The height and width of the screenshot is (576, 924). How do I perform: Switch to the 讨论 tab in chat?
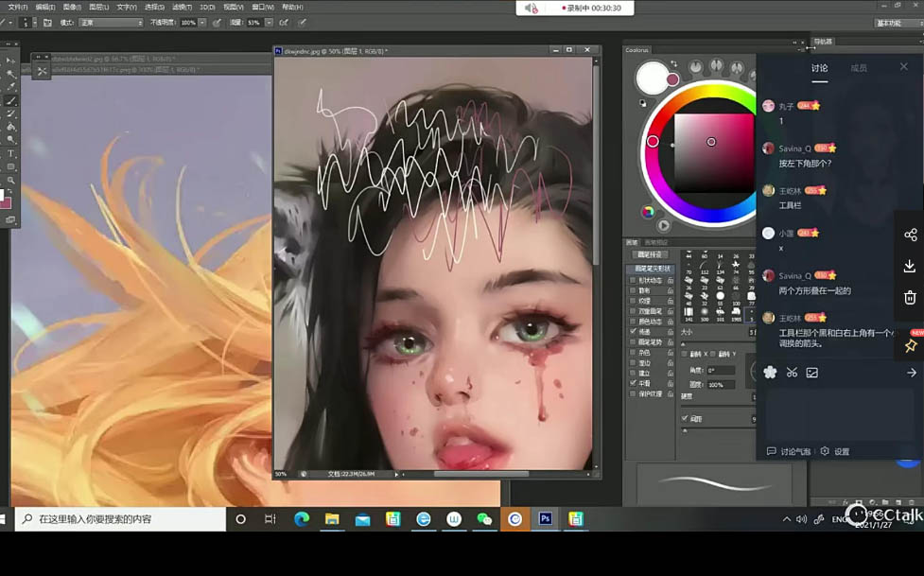click(819, 68)
